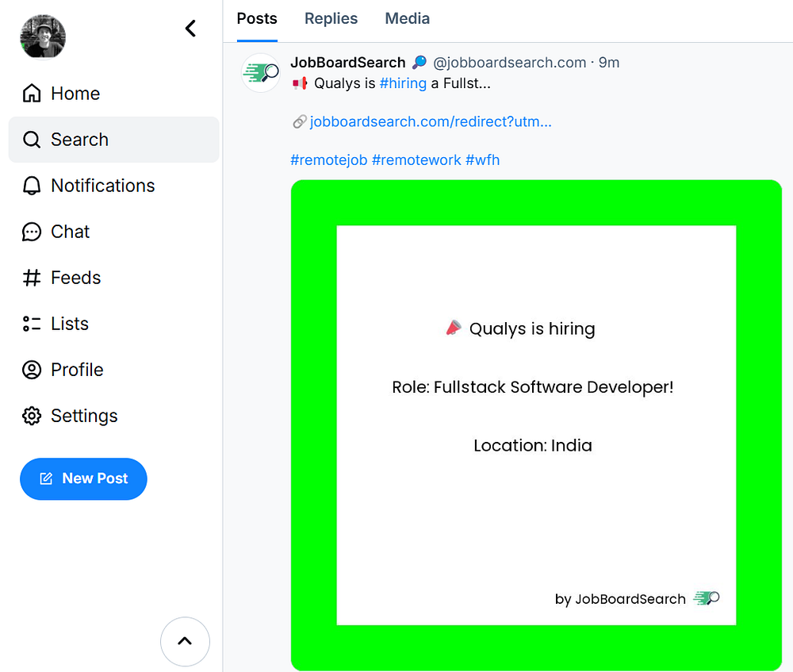Click the #hiring hashtag
Image resolution: width=793 pixels, height=672 pixels.
point(403,83)
